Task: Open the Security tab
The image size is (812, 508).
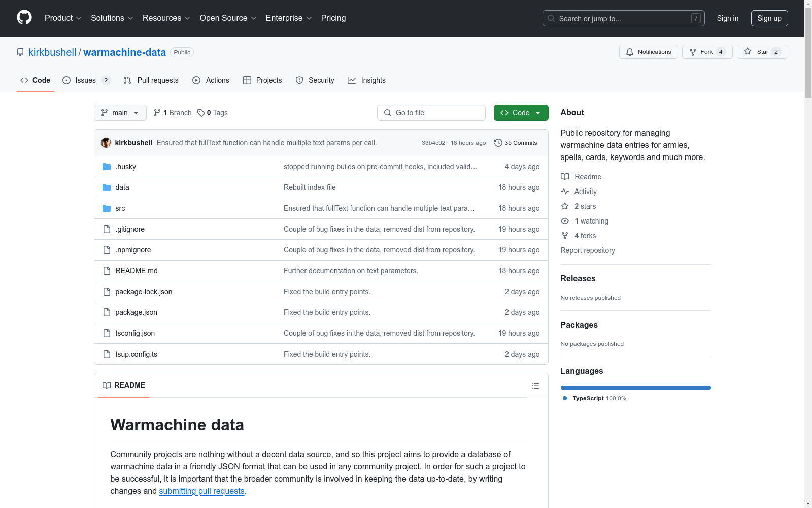Action: coord(315,80)
